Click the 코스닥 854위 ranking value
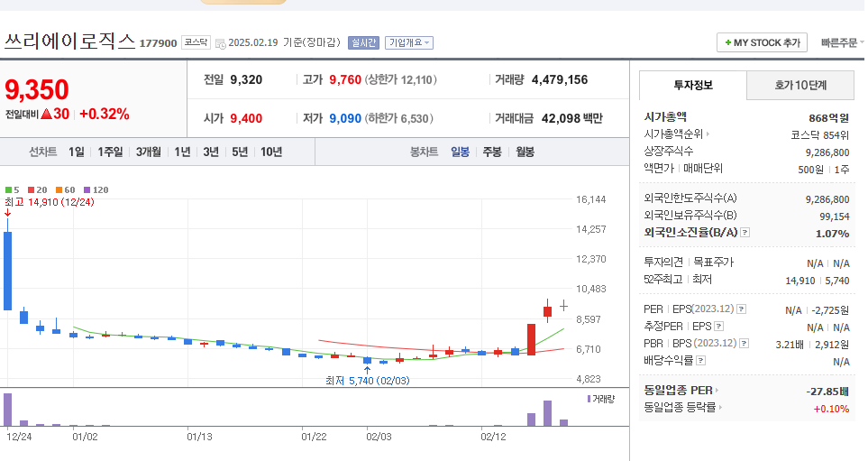Image resolution: width=868 pixels, height=461 pixels. coord(820,134)
